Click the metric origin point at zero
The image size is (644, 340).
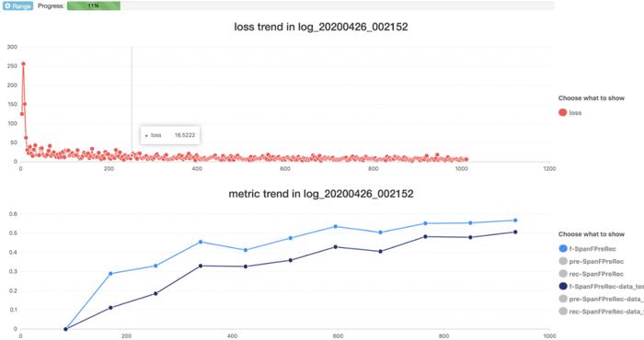click(x=65, y=329)
